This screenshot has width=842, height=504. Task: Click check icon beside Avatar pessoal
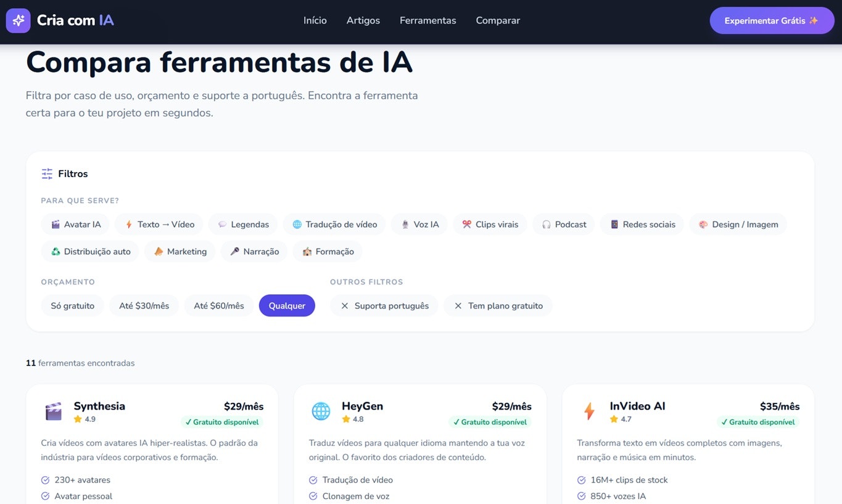point(45,496)
